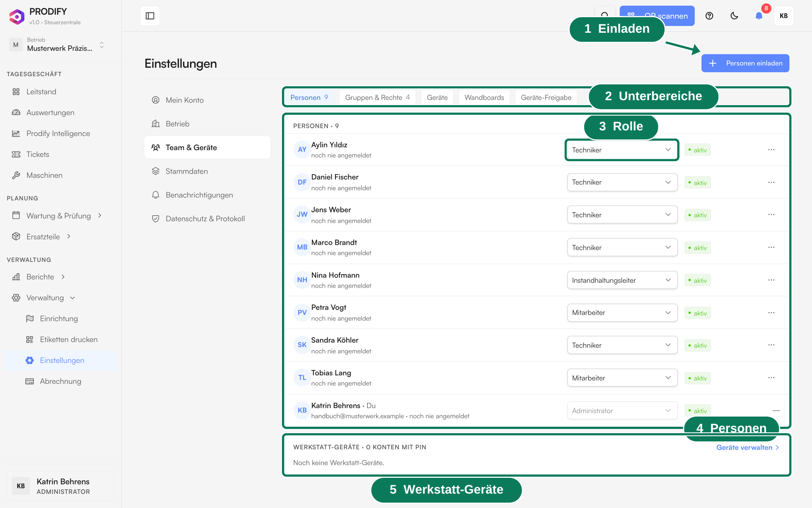Open more options for Daniel Fischer
Viewport: 812px width, 508px height.
pyautogui.click(x=771, y=182)
